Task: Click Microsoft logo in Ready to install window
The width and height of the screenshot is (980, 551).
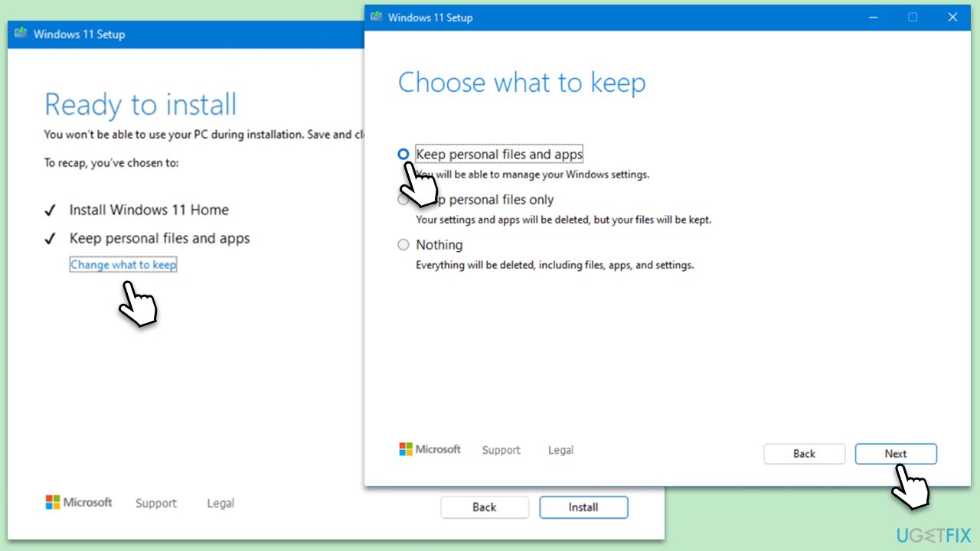Action: coord(79,502)
